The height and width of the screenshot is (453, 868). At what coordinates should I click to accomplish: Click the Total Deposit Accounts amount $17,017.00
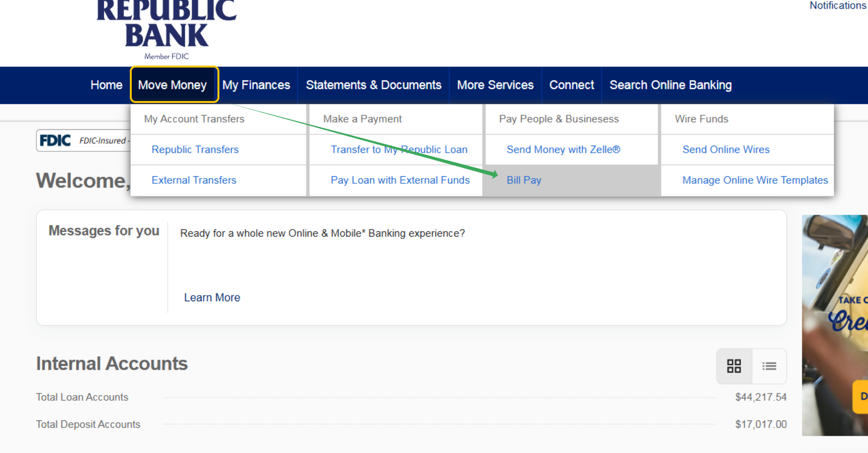761,424
